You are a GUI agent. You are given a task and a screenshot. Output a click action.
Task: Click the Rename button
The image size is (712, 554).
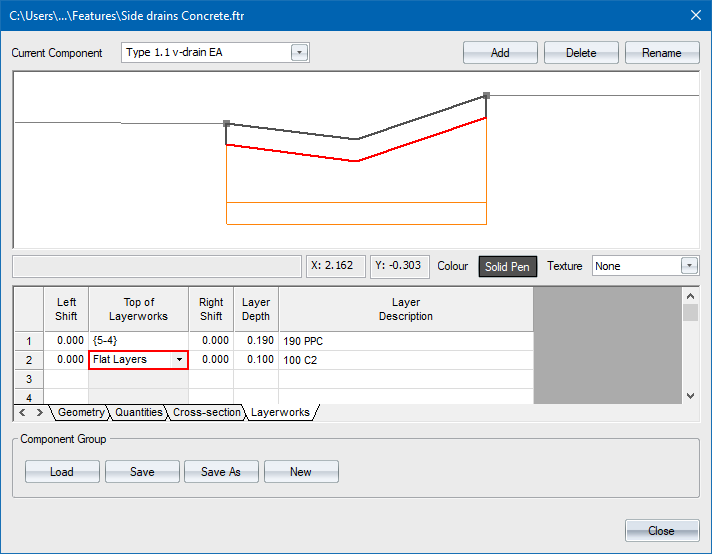[661, 53]
